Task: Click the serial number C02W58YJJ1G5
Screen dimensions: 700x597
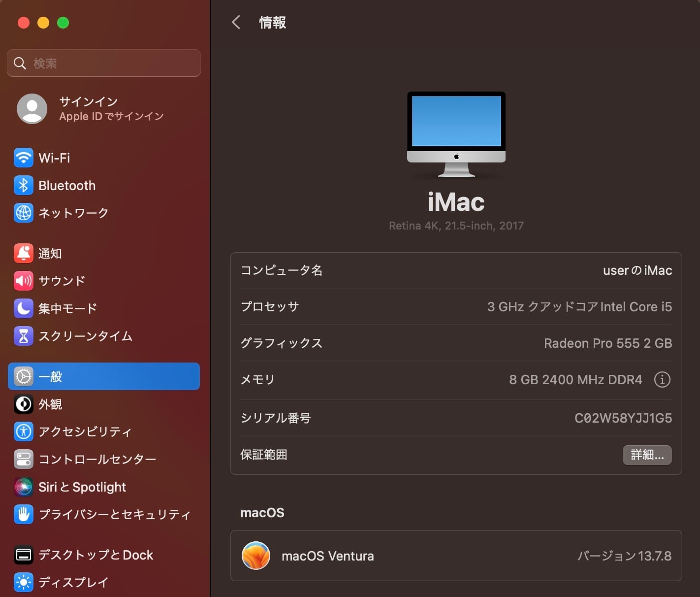Action: pyautogui.click(x=623, y=418)
